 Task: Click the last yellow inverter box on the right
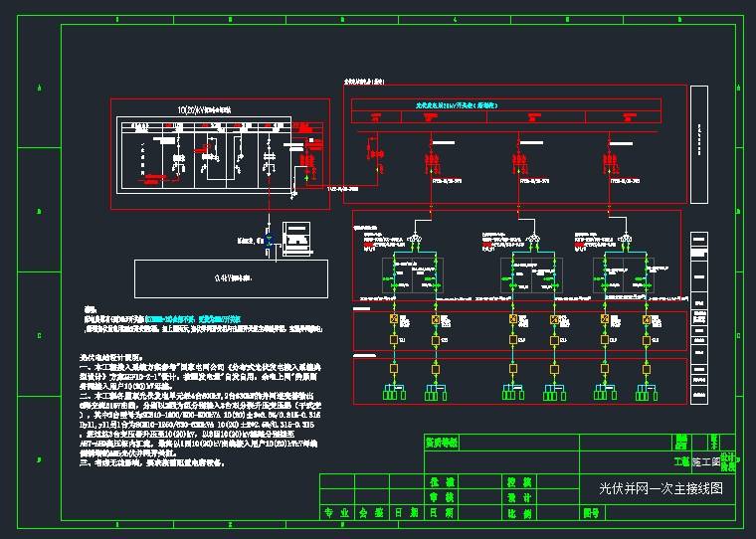click(646, 319)
